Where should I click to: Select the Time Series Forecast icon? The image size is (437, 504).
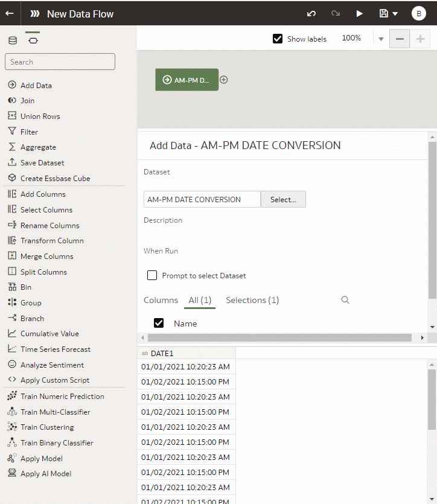coord(12,349)
